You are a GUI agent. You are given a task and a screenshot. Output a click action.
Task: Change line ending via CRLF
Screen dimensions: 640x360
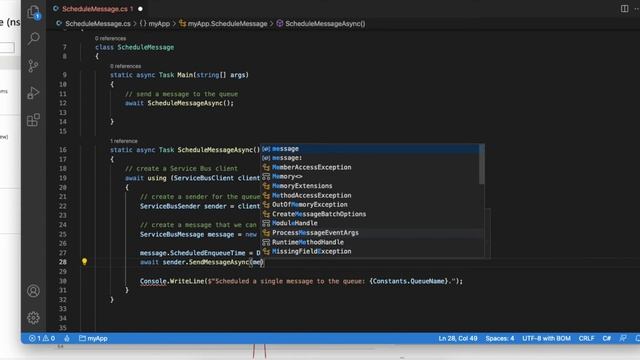[587, 338]
